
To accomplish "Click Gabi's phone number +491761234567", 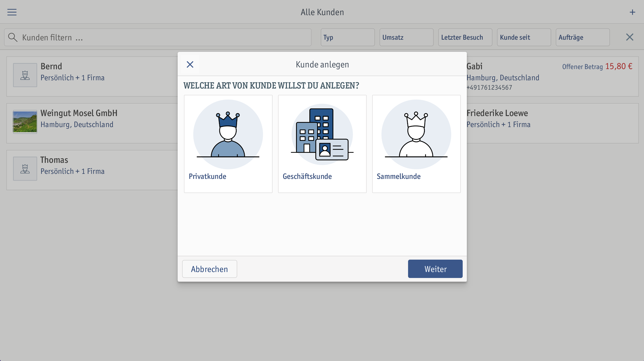I will [x=489, y=87].
